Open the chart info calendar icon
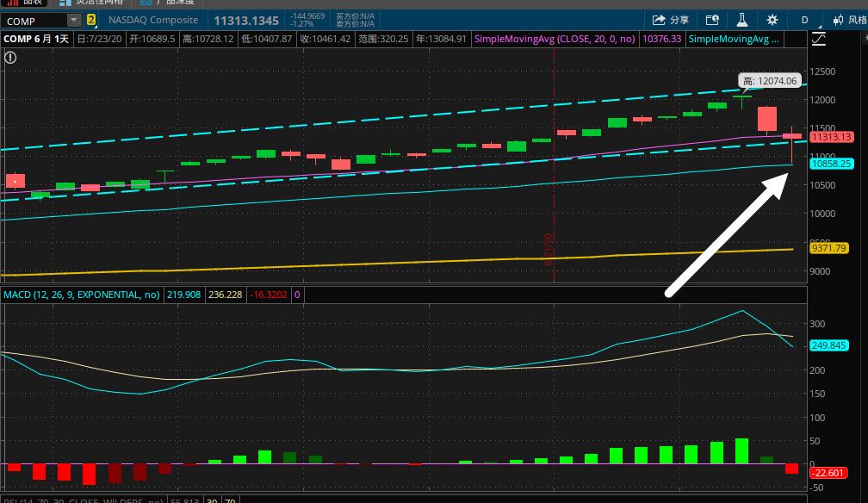This screenshot has height=503, width=868. point(712,20)
